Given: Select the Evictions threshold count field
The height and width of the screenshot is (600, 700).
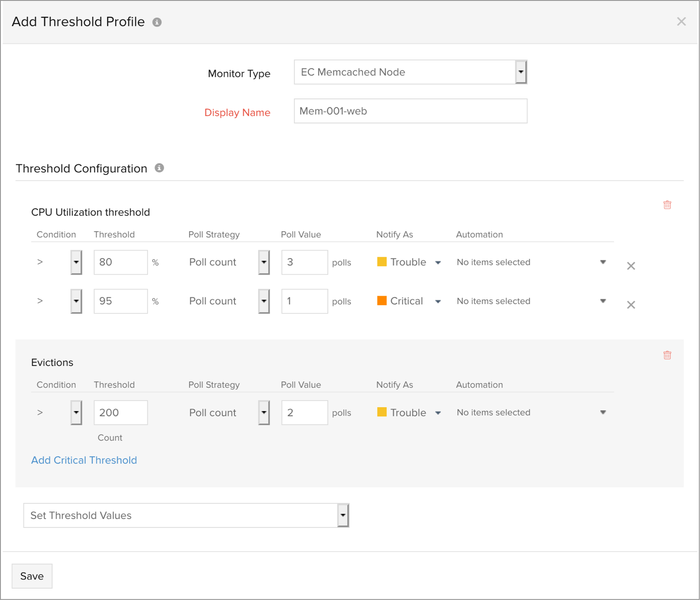Looking at the screenshot, I should [x=120, y=412].
